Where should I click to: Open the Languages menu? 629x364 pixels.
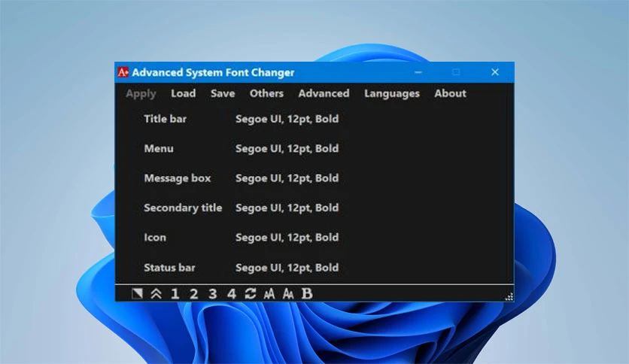coord(392,94)
